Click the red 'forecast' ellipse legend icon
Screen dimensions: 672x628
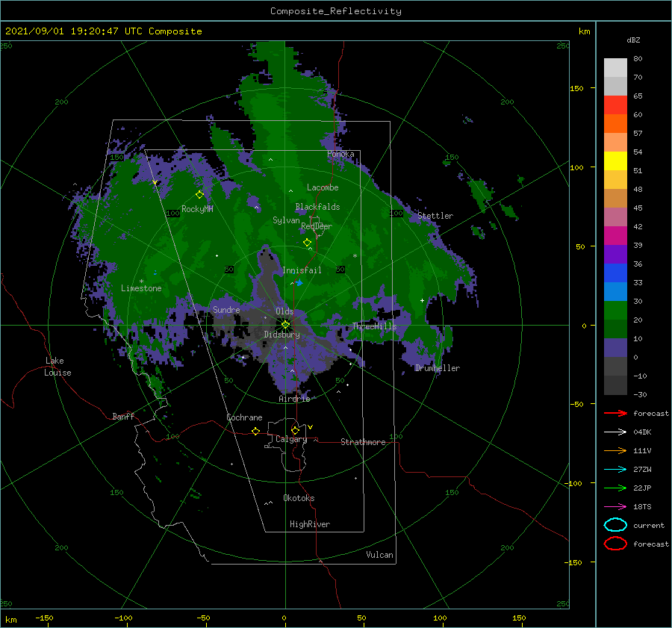(615, 544)
